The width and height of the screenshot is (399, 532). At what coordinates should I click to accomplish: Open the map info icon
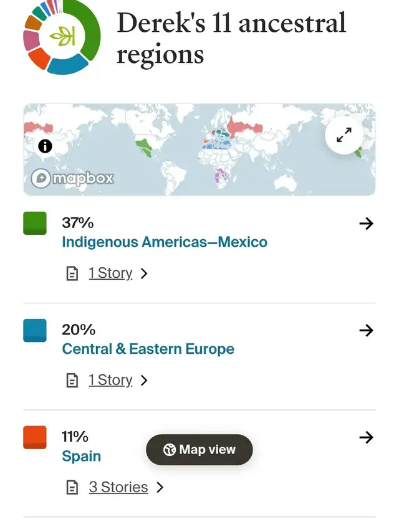[45, 146]
